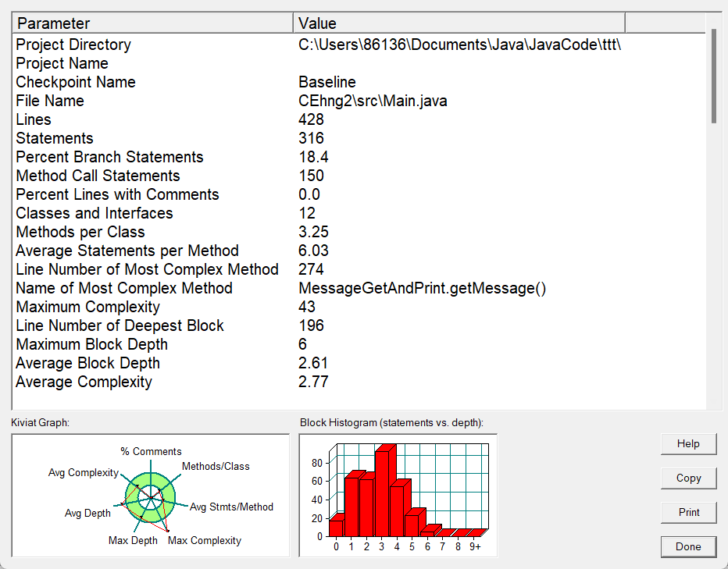
Task: Select the Checkpoint Name row label
Action: point(76,82)
